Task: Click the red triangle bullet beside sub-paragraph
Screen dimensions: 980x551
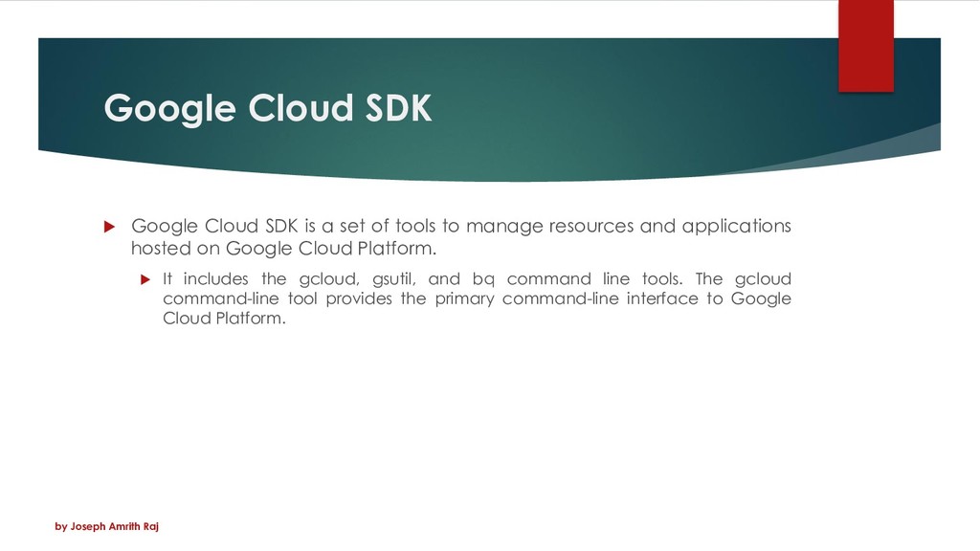Action: [x=145, y=279]
